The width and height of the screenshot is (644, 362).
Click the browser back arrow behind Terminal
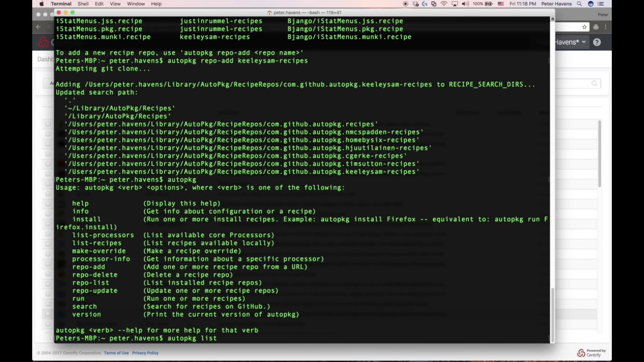pyautogui.click(x=38, y=27)
